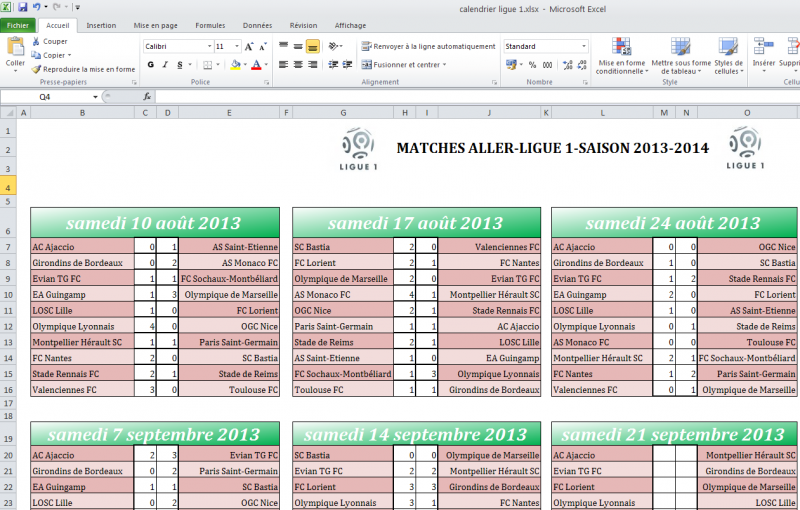800x510 pixels.
Task: Open the Formules ribbon tab
Action: (210, 25)
